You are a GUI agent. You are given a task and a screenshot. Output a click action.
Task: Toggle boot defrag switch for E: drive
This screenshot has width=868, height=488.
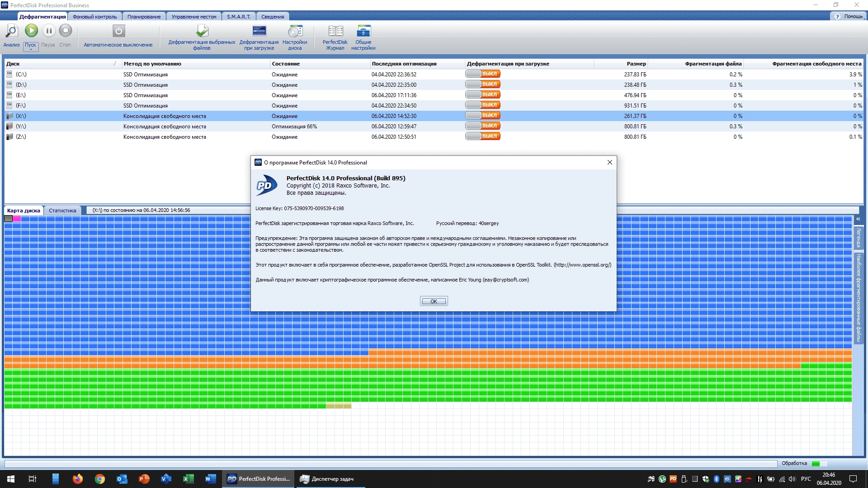pos(483,94)
